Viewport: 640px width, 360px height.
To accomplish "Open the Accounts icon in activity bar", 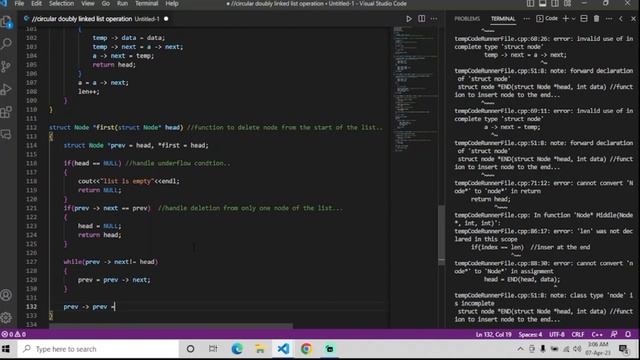I will (x=7, y=295).
